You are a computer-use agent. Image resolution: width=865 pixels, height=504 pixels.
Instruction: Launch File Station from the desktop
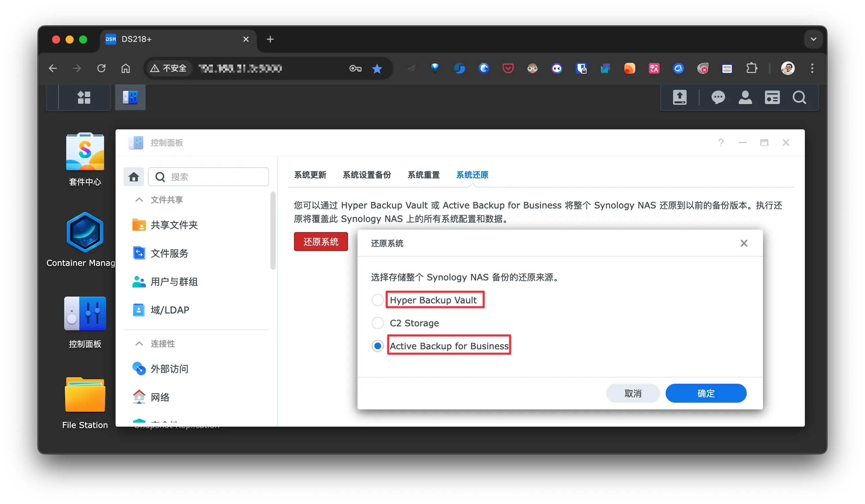[x=85, y=395]
